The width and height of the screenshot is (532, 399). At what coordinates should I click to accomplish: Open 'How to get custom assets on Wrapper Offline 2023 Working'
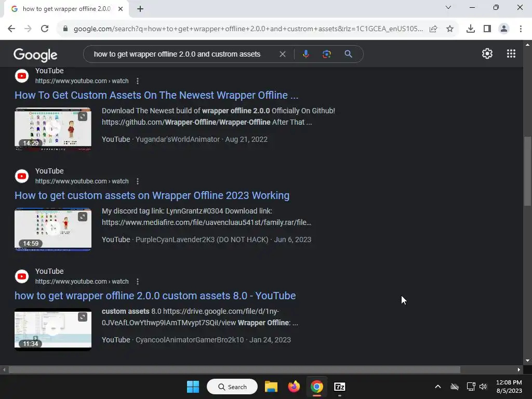point(152,195)
